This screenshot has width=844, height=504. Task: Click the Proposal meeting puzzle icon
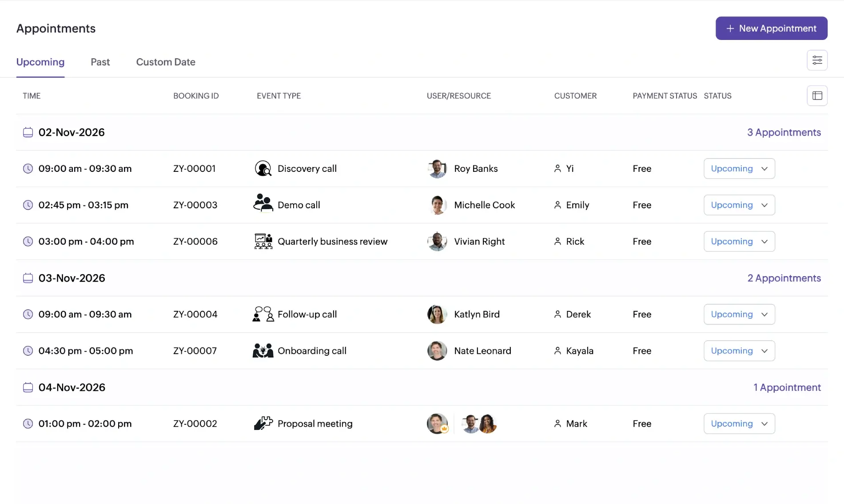(x=263, y=423)
